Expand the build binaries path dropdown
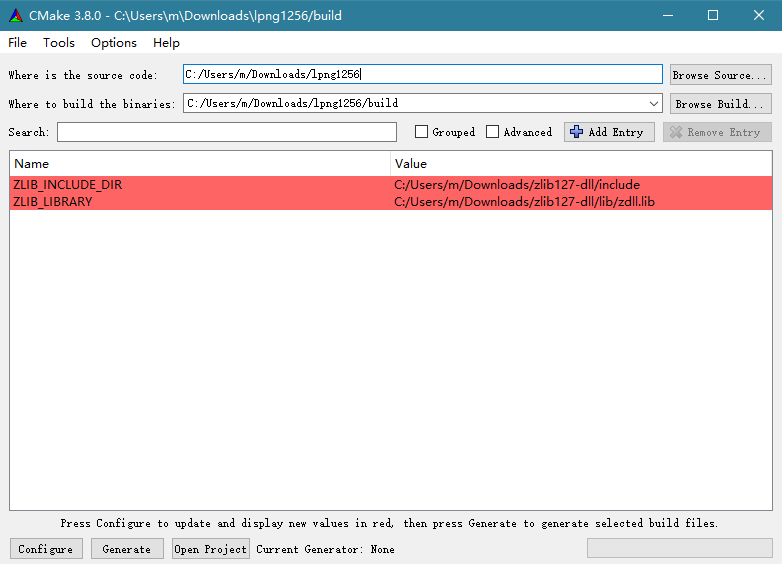This screenshot has height=564, width=782. 654,103
